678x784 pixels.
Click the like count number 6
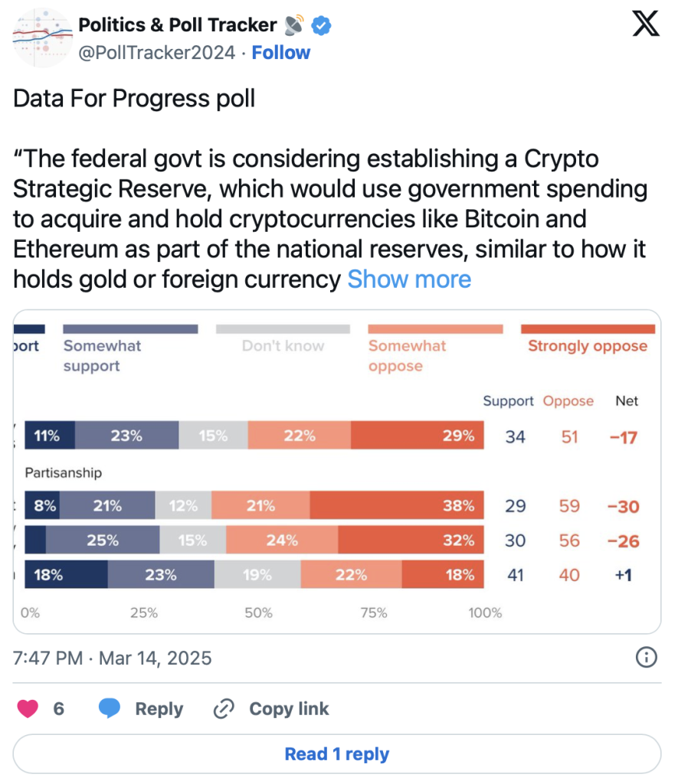coord(59,709)
